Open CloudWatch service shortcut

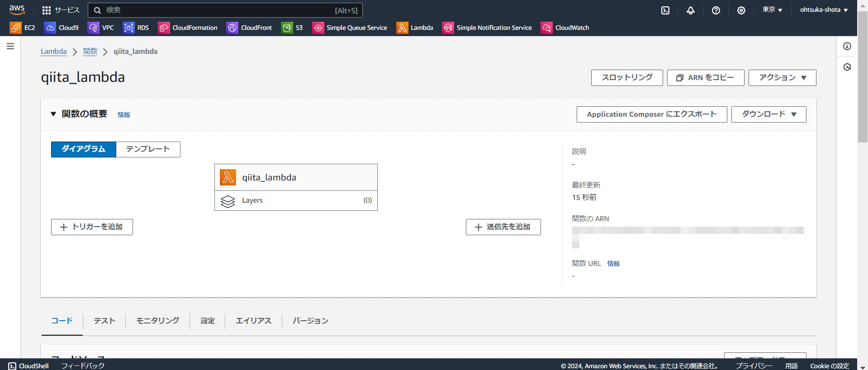[565, 28]
